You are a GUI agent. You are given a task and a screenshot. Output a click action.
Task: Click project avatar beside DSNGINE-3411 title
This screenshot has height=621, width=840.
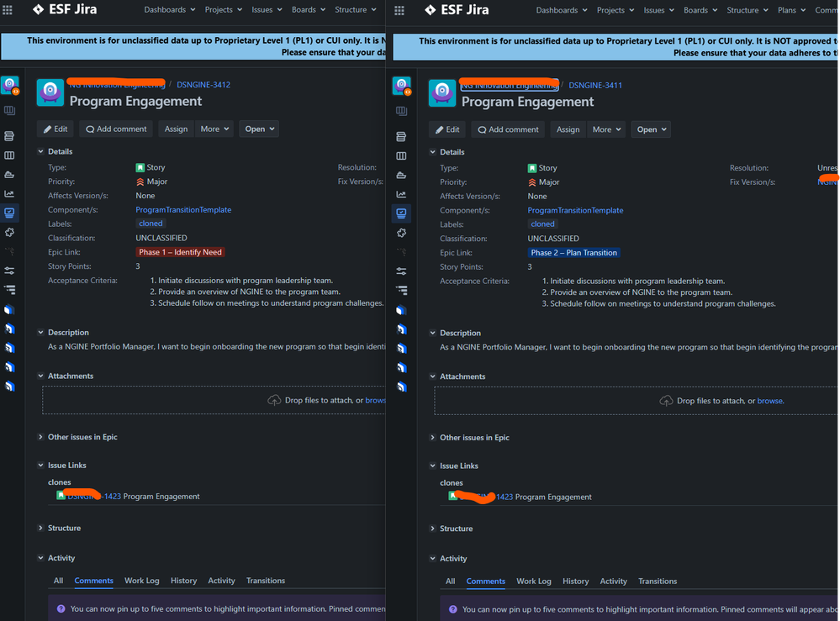(x=442, y=92)
